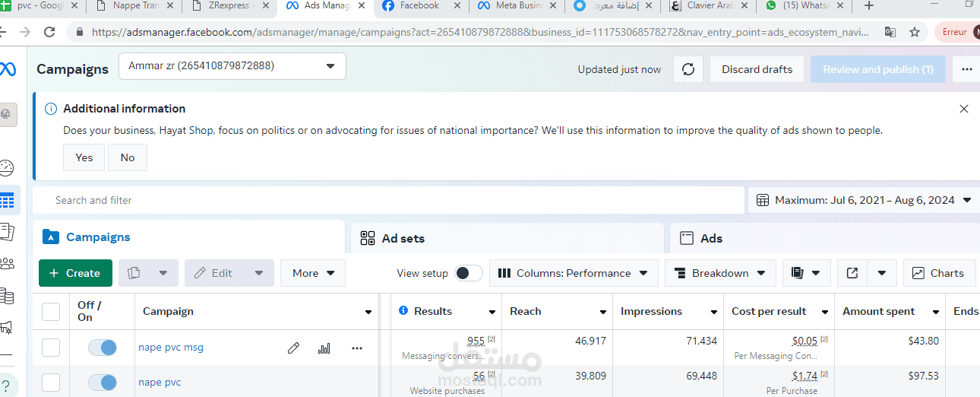This screenshot has height=397, width=980.
Task: Open the More dropdown menu
Action: tap(313, 273)
